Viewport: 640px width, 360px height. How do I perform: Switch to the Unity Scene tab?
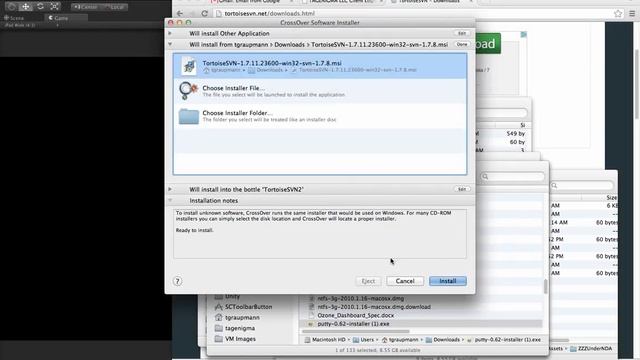tap(14, 18)
